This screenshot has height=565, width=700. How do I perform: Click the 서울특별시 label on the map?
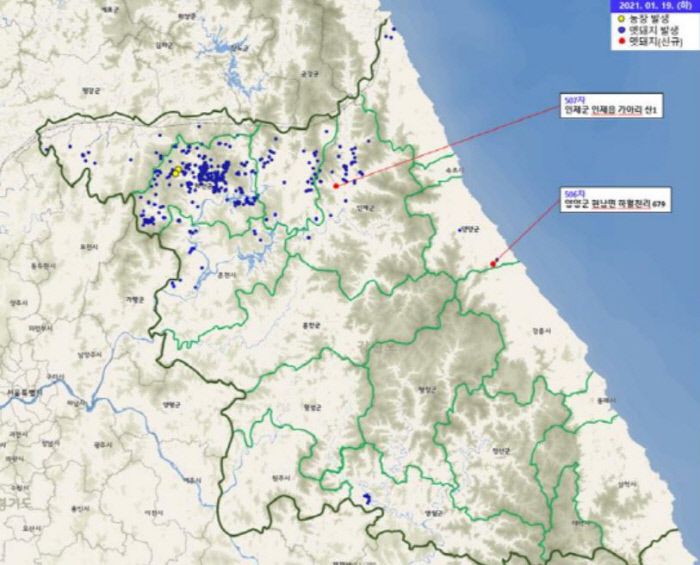[x=22, y=394]
